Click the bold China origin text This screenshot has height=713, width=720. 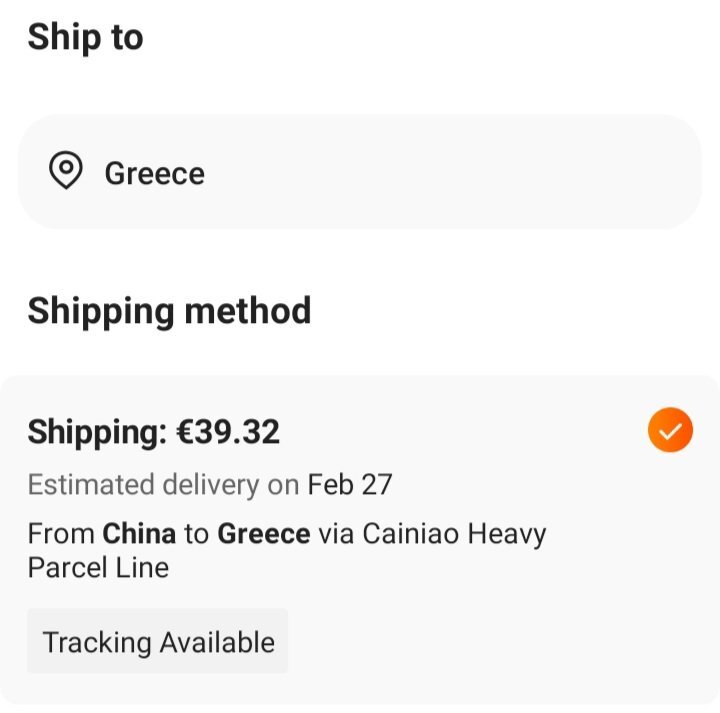[139, 534]
